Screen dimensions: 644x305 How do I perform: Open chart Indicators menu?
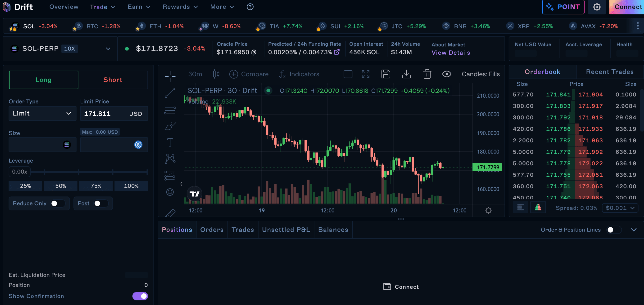(299, 74)
